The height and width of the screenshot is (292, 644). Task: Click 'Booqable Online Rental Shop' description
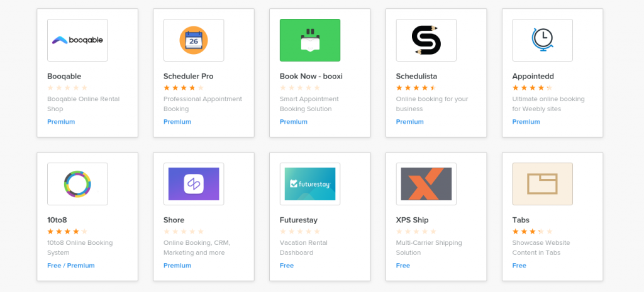pos(84,104)
